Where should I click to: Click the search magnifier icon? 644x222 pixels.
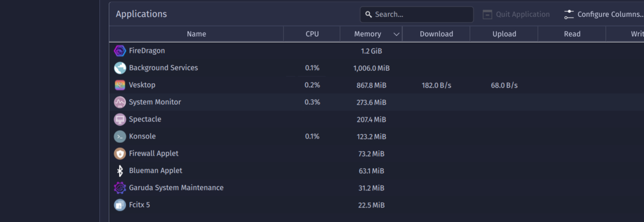369,15
